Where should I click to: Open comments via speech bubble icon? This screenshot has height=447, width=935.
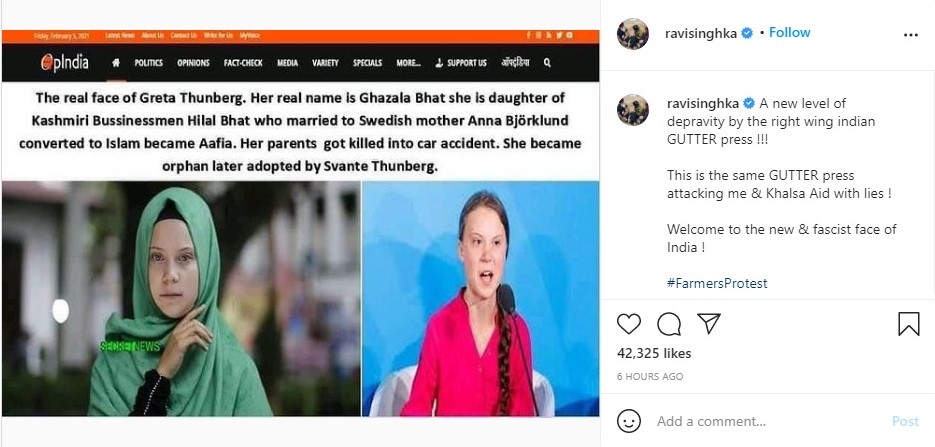coord(669,324)
